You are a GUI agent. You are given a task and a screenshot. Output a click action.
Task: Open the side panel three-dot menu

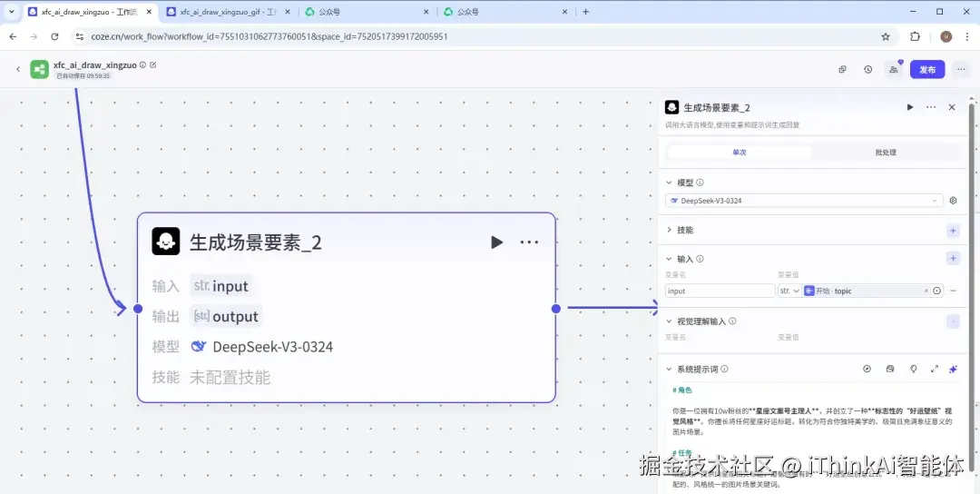(x=931, y=107)
